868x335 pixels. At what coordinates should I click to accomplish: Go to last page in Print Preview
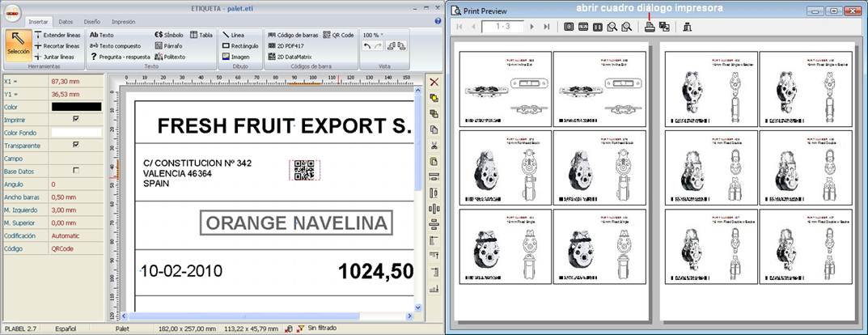546,27
